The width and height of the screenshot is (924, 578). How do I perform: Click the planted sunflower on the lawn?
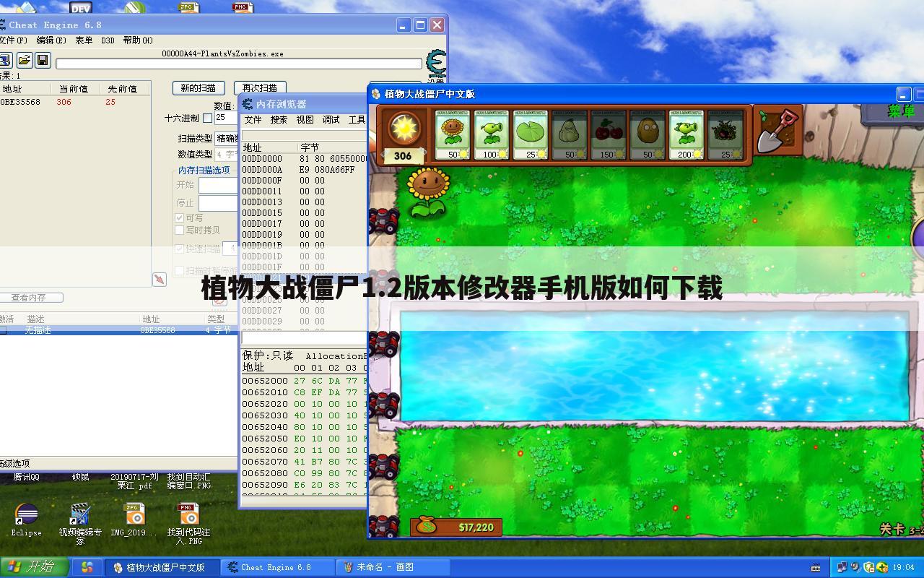429,191
